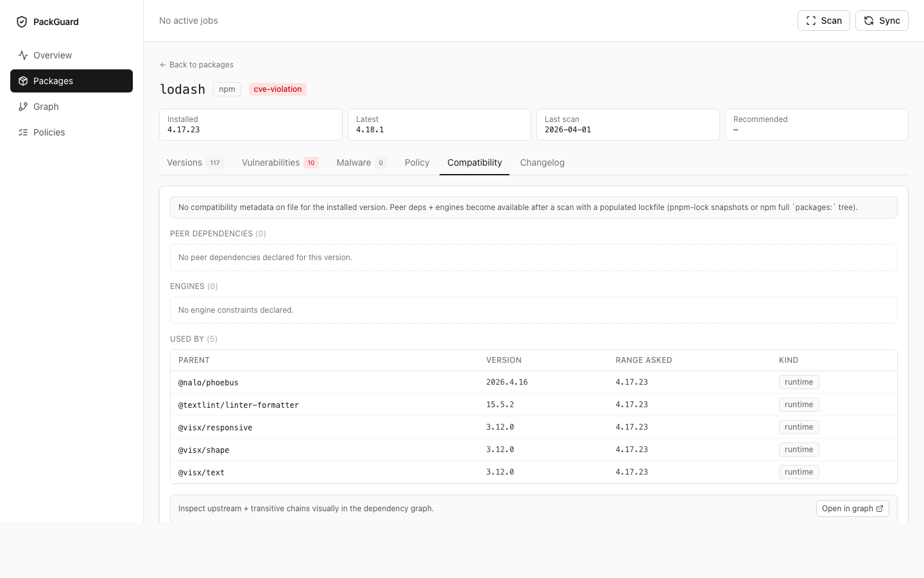Click the back arrow icon beside Back to packages
924x578 pixels.
coord(163,65)
